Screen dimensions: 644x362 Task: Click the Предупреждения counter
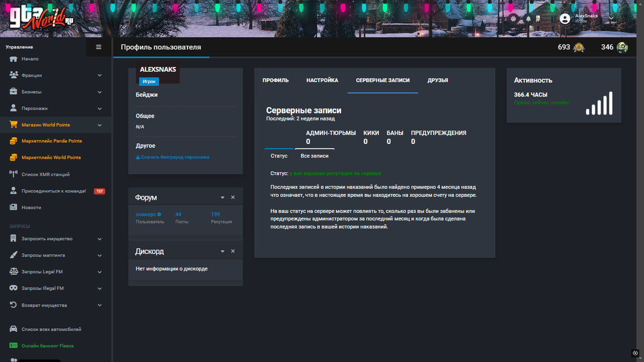(x=438, y=137)
